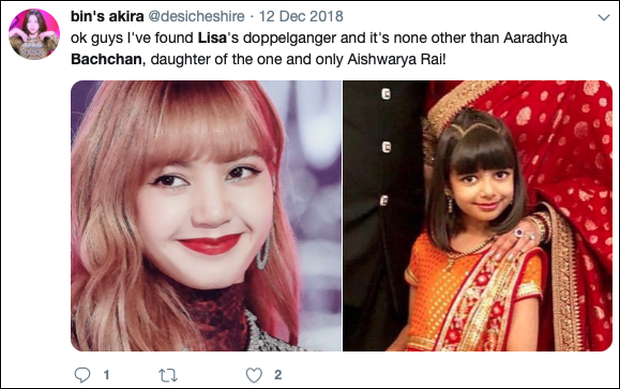The image size is (620, 389).
Task: Open the tweet via 12 Dec 2018 timestamp
Action: pos(301,16)
